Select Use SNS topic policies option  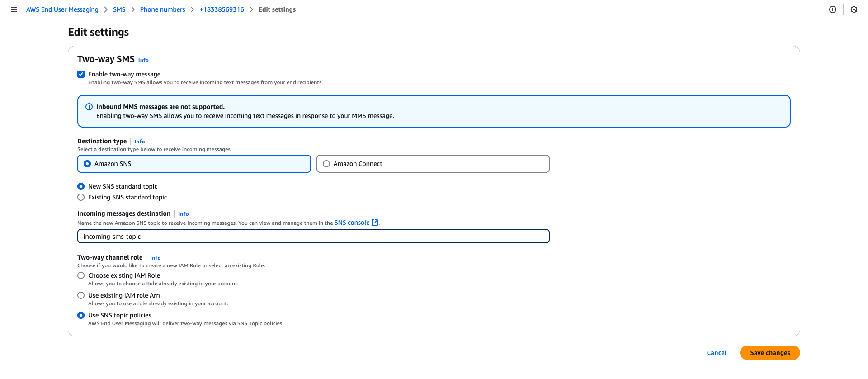coord(81,315)
